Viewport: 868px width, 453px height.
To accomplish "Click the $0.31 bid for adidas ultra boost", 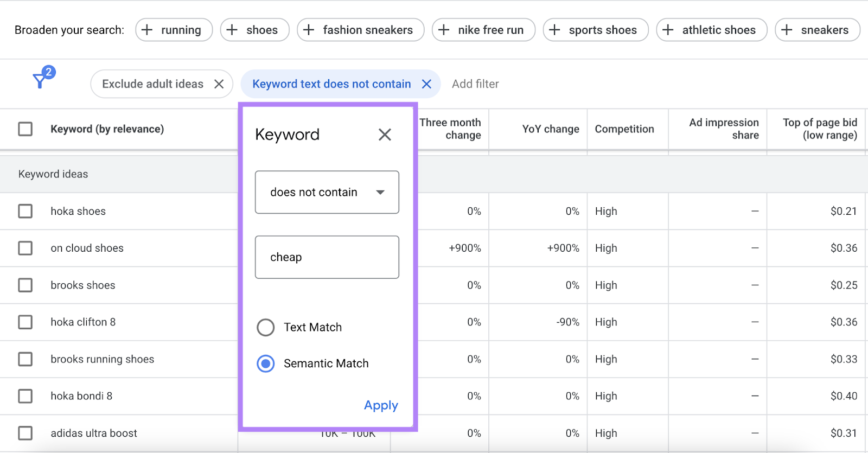I will click(844, 433).
